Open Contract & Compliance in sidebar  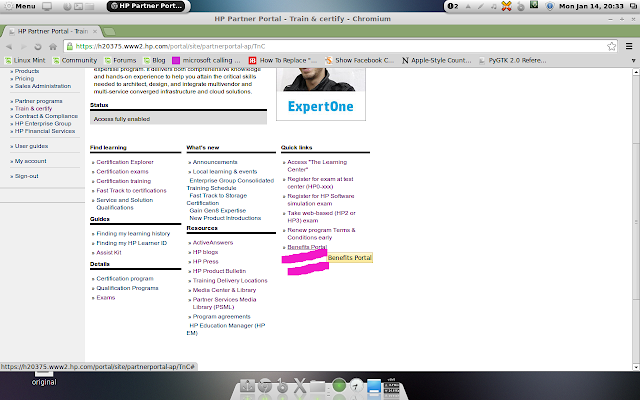coord(46,116)
